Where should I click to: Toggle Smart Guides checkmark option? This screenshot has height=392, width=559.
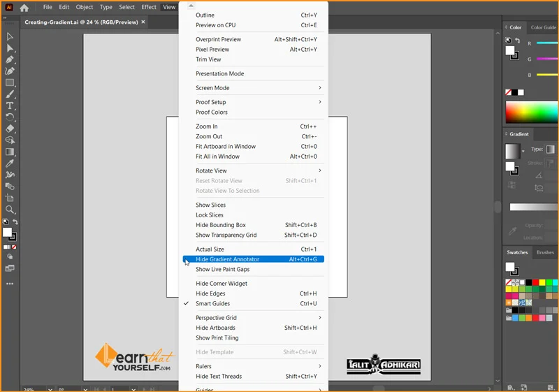212,304
